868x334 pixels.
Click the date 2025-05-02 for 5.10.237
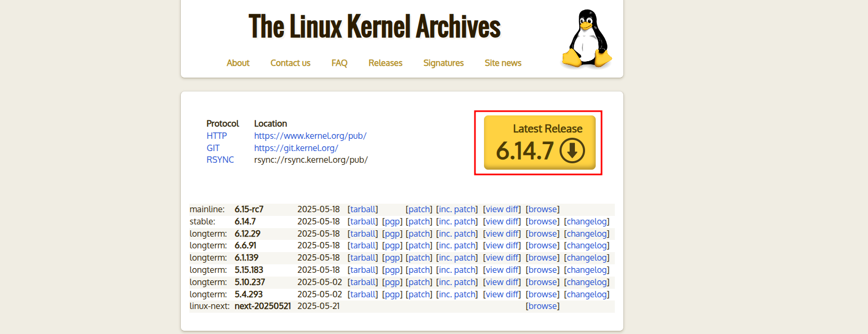[x=320, y=282]
